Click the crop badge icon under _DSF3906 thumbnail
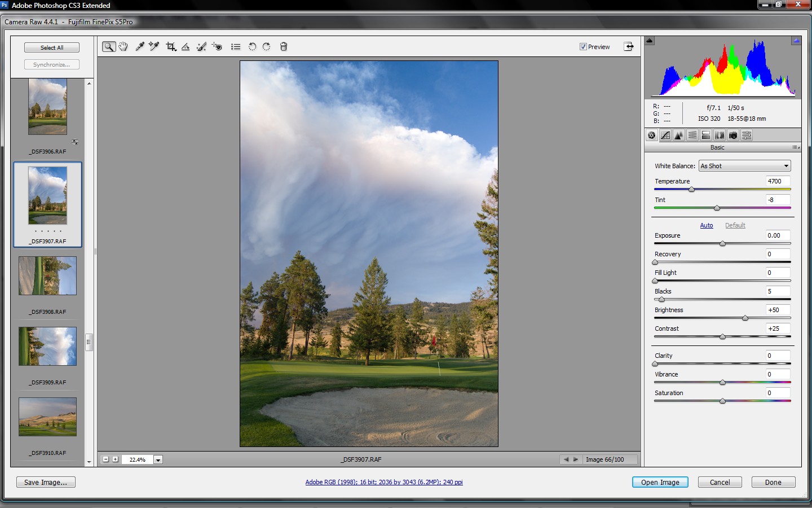Image resolution: width=812 pixels, height=508 pixels. (x=75, y=142)
